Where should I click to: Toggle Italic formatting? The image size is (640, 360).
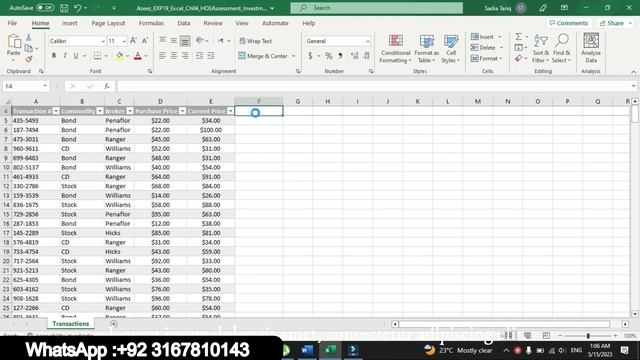[x=64, y=56]
